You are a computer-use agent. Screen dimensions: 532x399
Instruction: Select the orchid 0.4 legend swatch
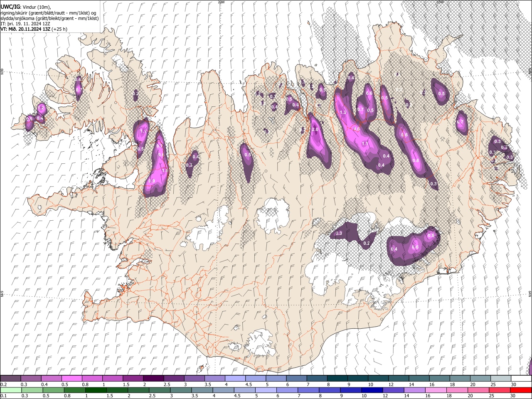(52, 379)
